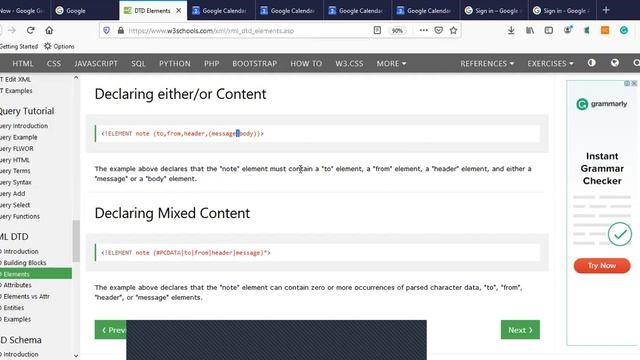Click the orange extension icon in toolbar

(x=605, y=30)
